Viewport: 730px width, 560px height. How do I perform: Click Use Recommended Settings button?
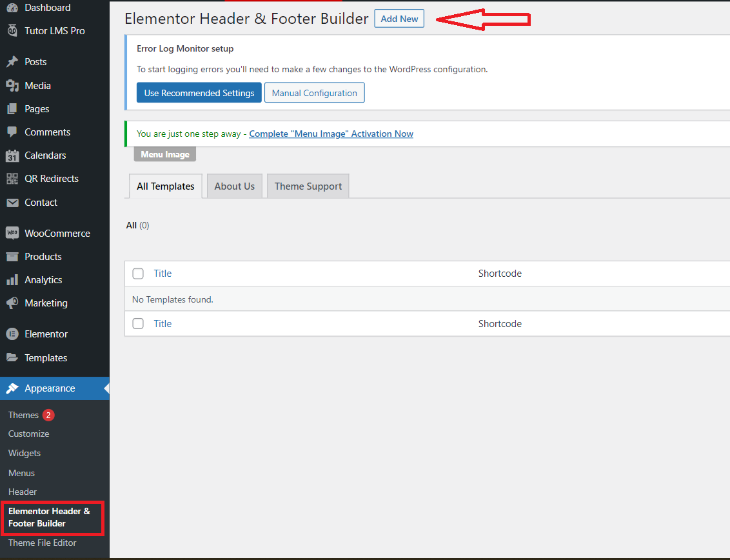(x=199, y=93)
